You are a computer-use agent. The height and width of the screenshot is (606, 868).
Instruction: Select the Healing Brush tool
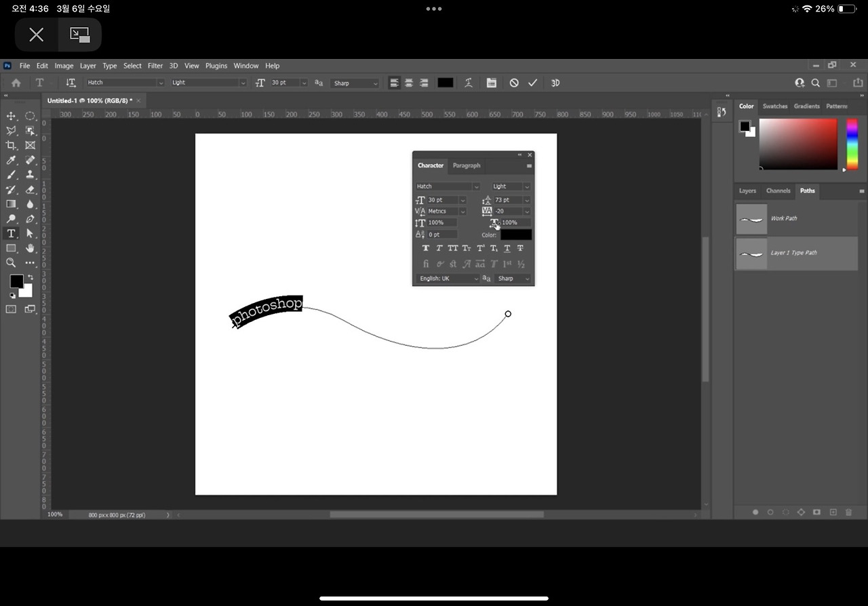30,160
